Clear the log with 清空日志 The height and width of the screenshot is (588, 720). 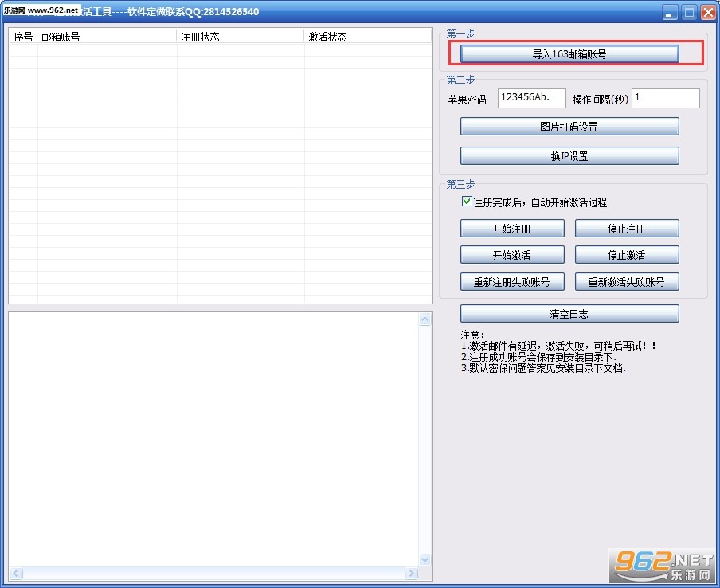(x=569, y=313)
